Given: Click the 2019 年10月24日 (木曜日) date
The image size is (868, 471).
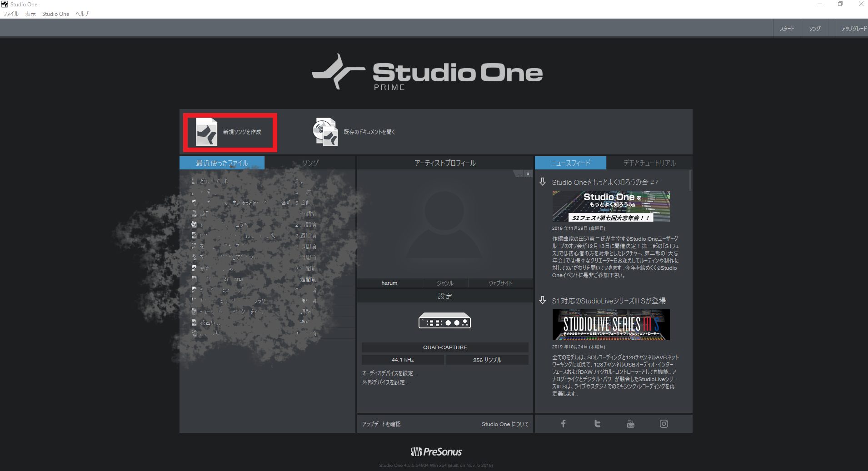Looking at the screenshot, I should [579, 347].
